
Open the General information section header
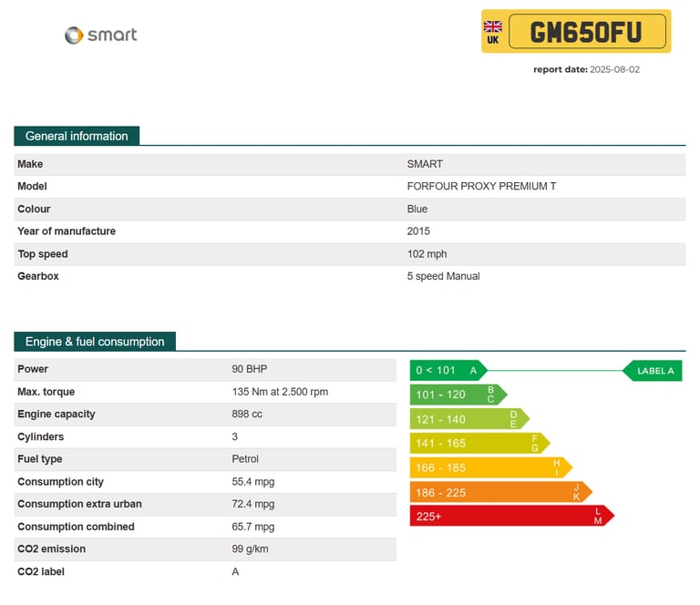[x=77, y=136]
